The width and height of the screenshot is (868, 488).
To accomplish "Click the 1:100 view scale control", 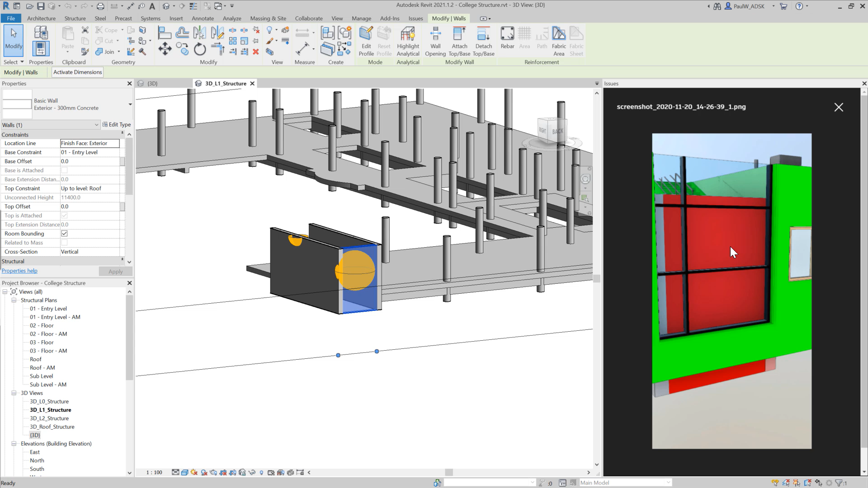I will click(154, 472).
